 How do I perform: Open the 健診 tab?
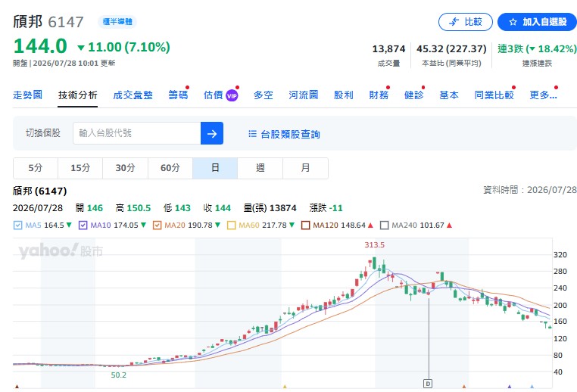(414, 95)
